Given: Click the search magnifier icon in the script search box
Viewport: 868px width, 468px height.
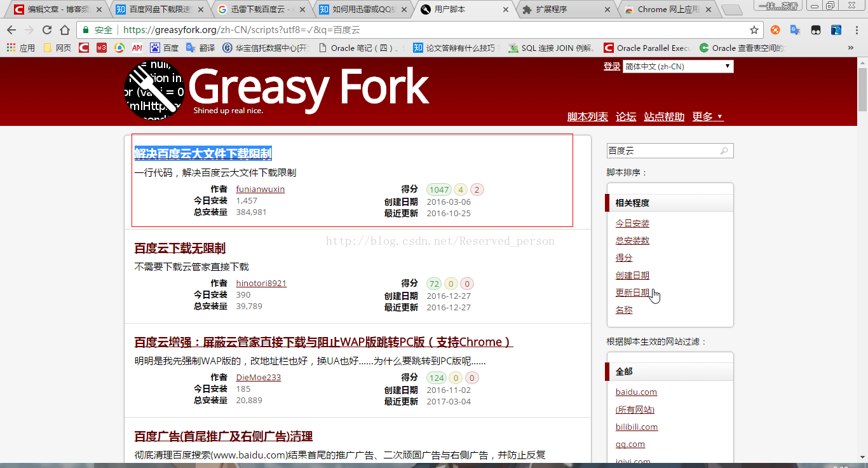Looking at the screenshot, I should tap(724, 151).
